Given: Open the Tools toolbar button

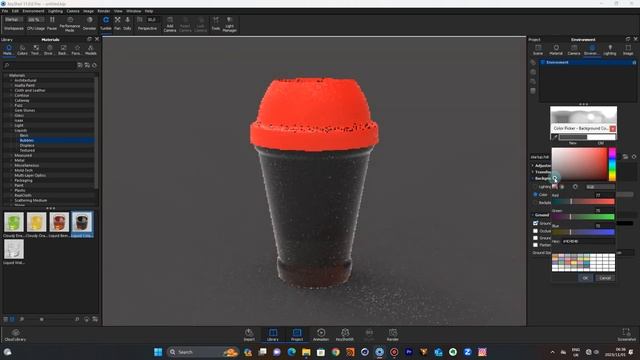Looking at the screenshot, I should [216, 23].
